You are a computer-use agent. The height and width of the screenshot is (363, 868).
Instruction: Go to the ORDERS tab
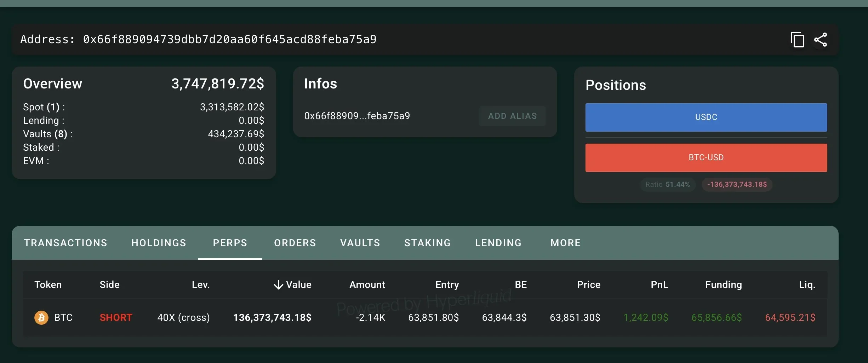pyautogui.click(x=295, y=243)
